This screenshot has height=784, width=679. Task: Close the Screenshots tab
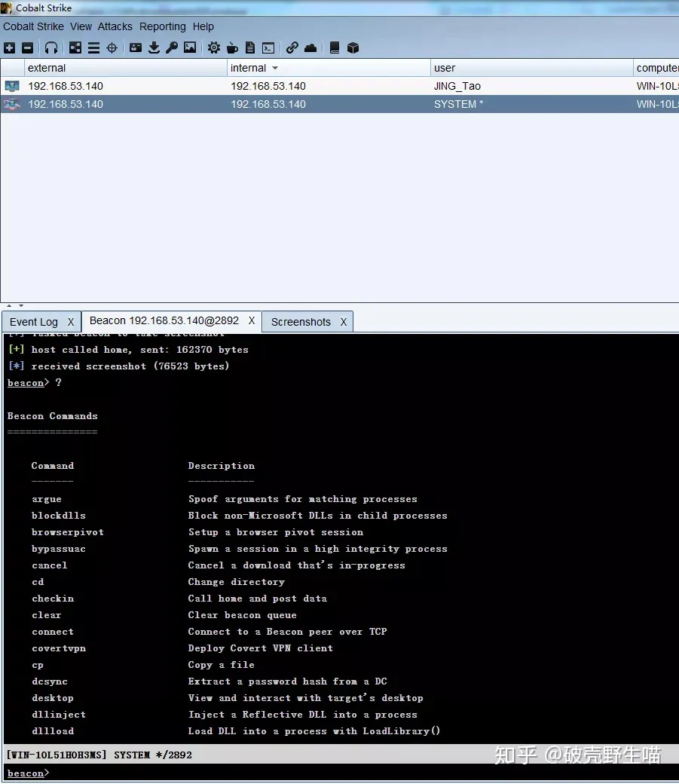344,322
